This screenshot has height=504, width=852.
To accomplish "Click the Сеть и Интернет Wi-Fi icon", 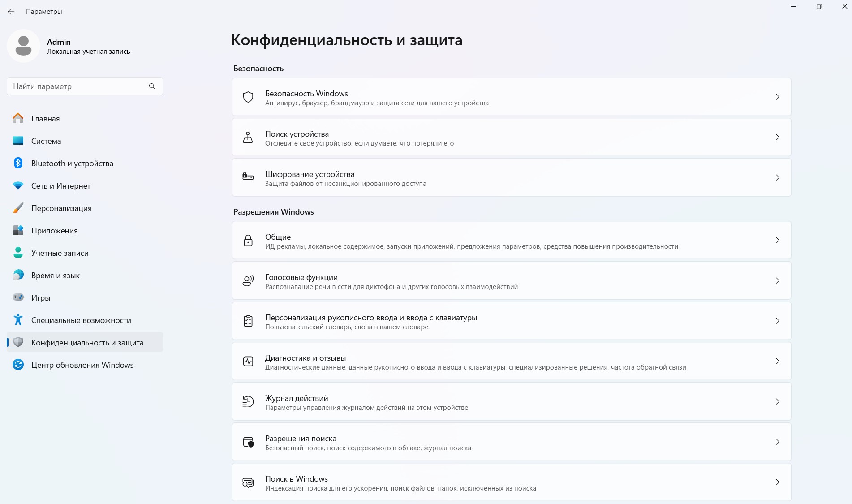I will click(x=18, y=185).
